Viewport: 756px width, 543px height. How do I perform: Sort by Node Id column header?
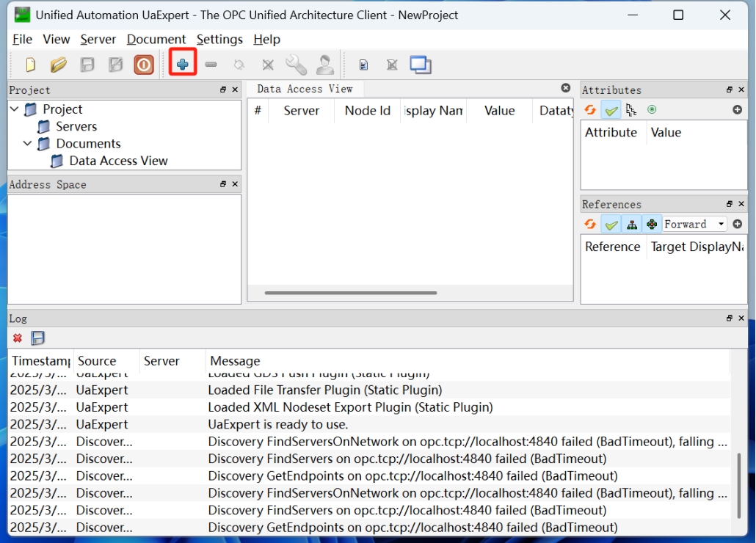point(368,111)
